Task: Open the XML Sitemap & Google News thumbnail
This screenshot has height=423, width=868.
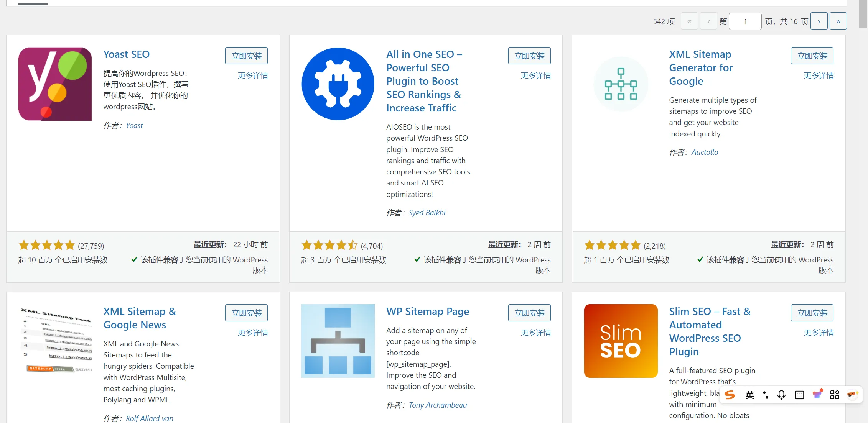Action: (x=55, y=341)
